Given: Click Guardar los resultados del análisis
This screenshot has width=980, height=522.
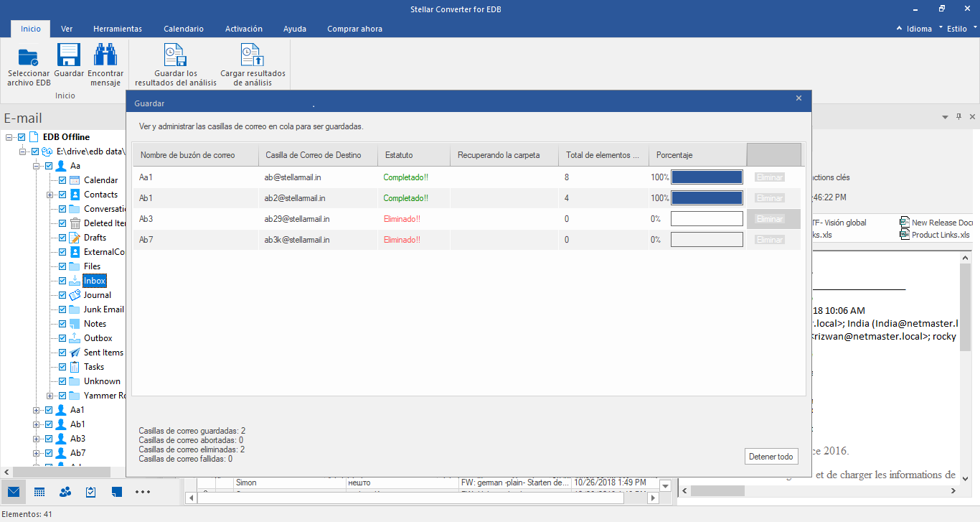Looking at the screenshot, I should (x=176, y=65).
